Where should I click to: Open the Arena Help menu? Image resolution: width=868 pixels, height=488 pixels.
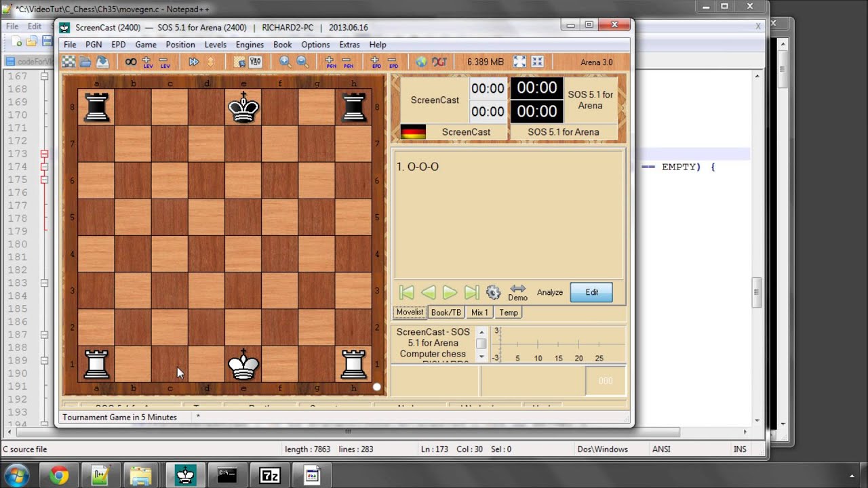[x=378, y=45]
